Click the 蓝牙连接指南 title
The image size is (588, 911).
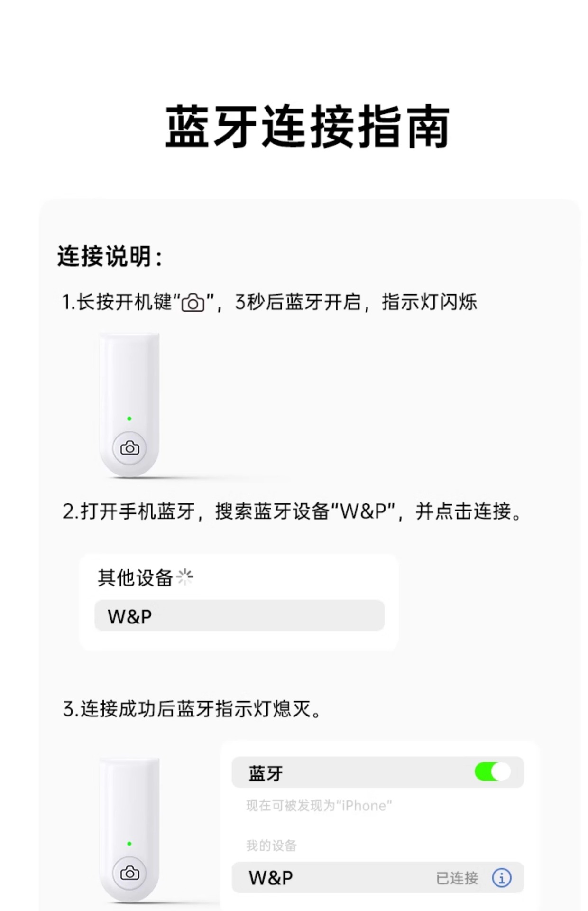tap(307, 126)
